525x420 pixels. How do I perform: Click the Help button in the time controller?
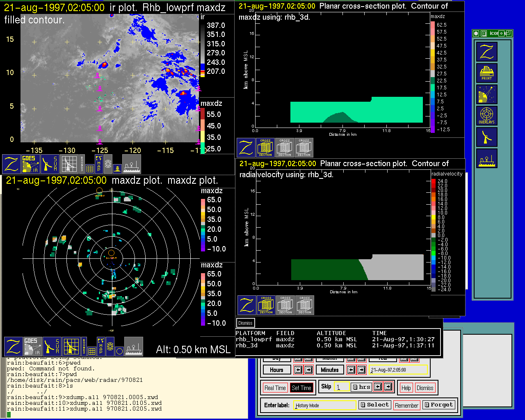406,388
